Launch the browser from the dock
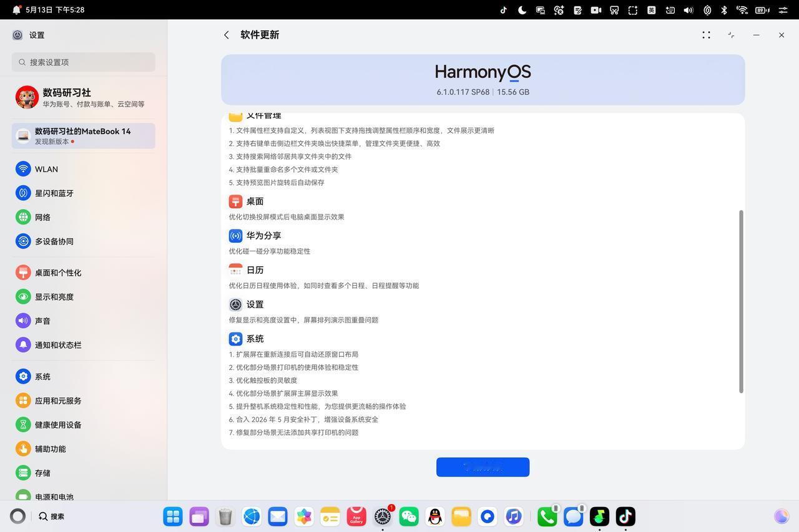Image resolution: width=799 pixels, height=532 pixels. pyautogui.click(x=252, y=516)
